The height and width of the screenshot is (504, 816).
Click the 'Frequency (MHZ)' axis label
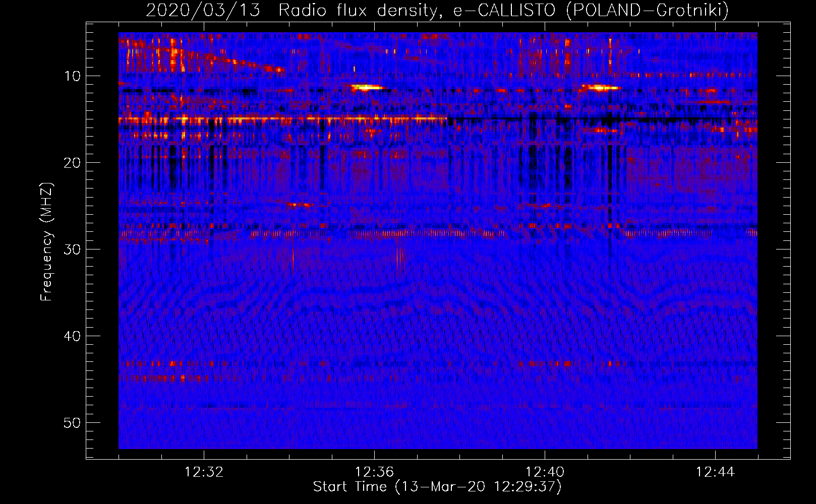tap(46, 242)
